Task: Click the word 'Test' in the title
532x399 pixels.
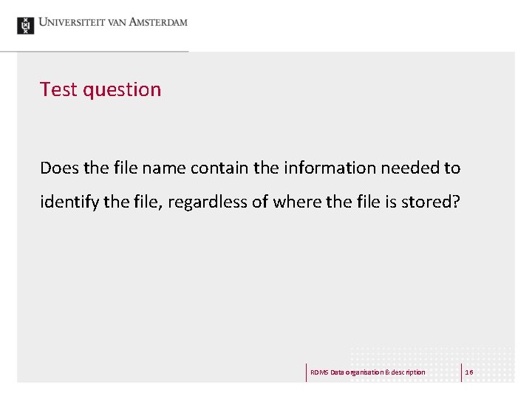Action: [x=58, y=89]
